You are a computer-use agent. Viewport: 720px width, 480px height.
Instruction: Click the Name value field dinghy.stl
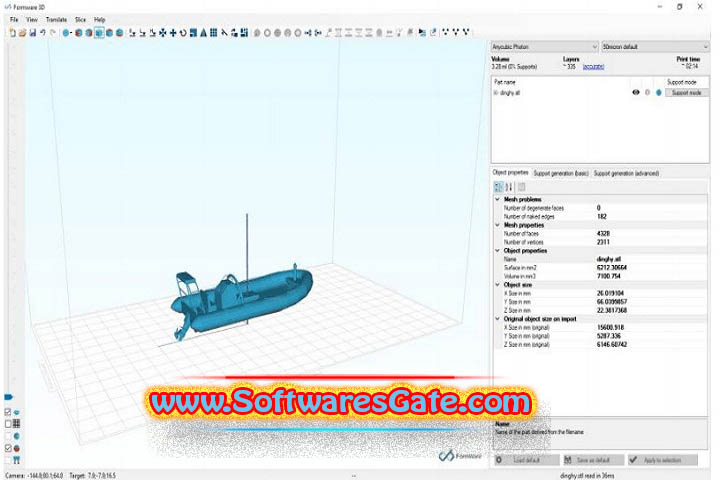[x=651, y=260]
